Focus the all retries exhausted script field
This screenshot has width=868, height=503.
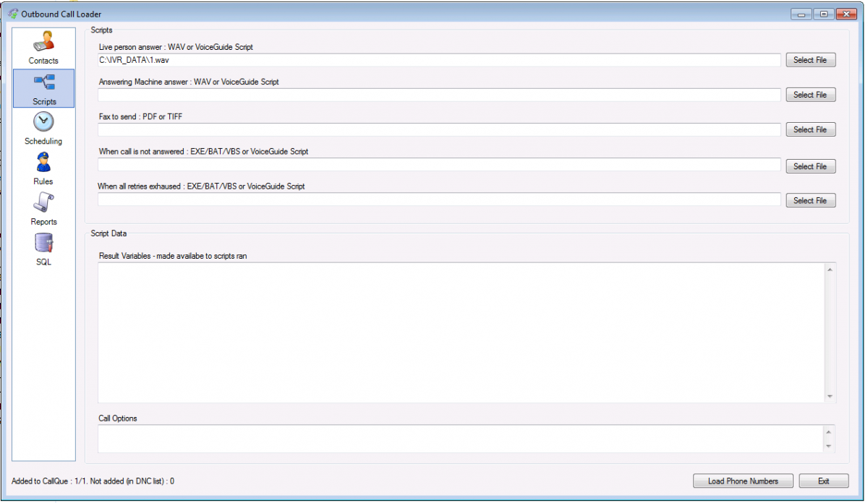(439, 199)
